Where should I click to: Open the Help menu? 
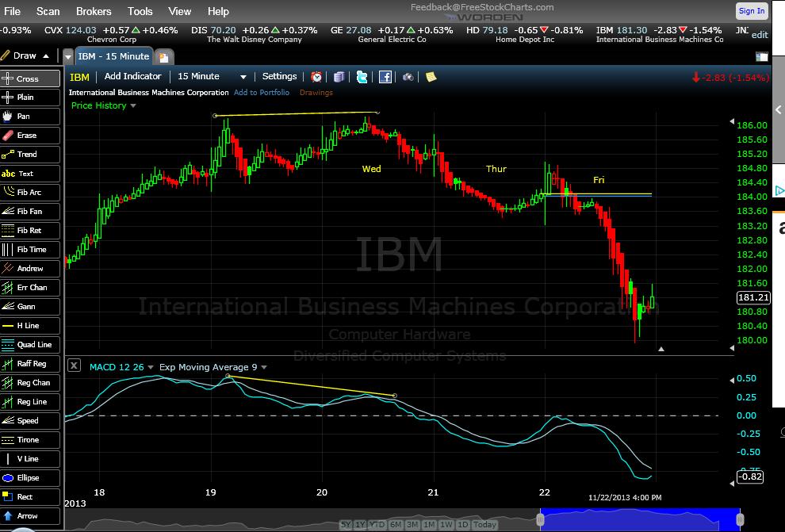pyautogui.click(x=218, y=11)
